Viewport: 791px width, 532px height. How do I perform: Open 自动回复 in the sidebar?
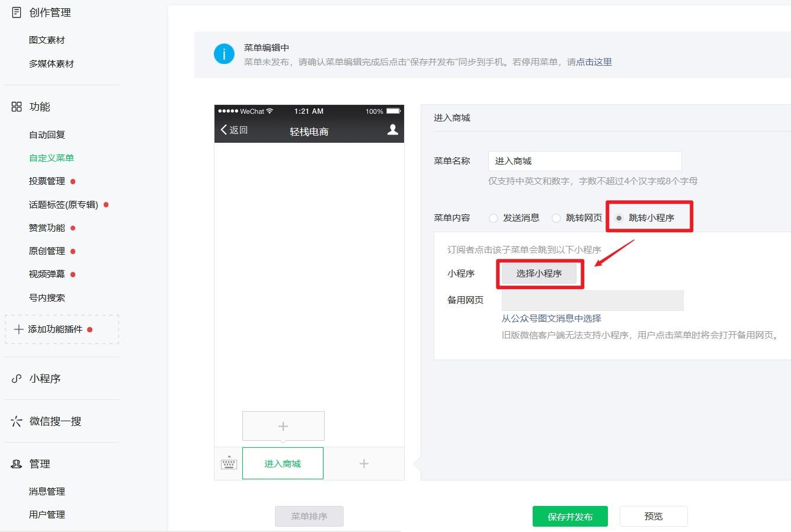47,134
